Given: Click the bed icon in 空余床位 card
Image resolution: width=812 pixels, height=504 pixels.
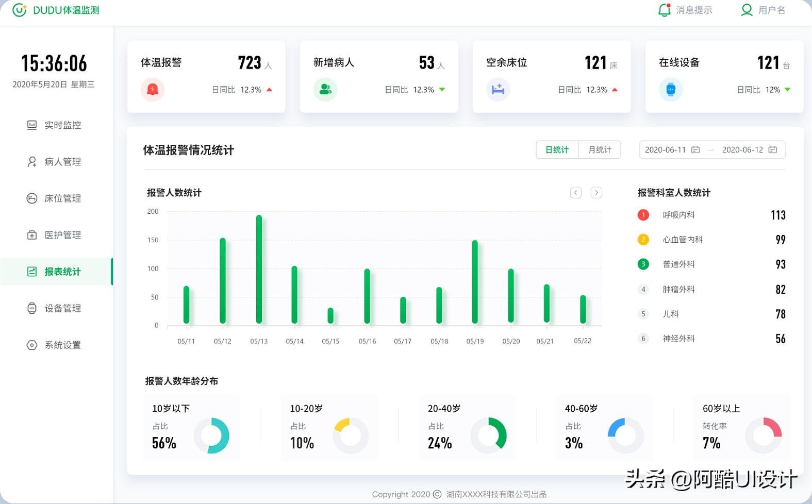Looking at the screenshot, I should click(498, 90).
